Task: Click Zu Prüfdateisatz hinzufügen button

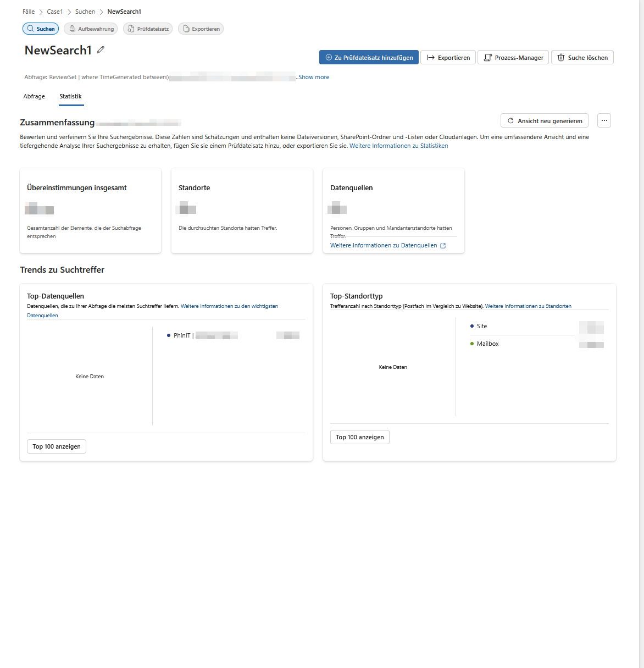Action: coord(369,58)
